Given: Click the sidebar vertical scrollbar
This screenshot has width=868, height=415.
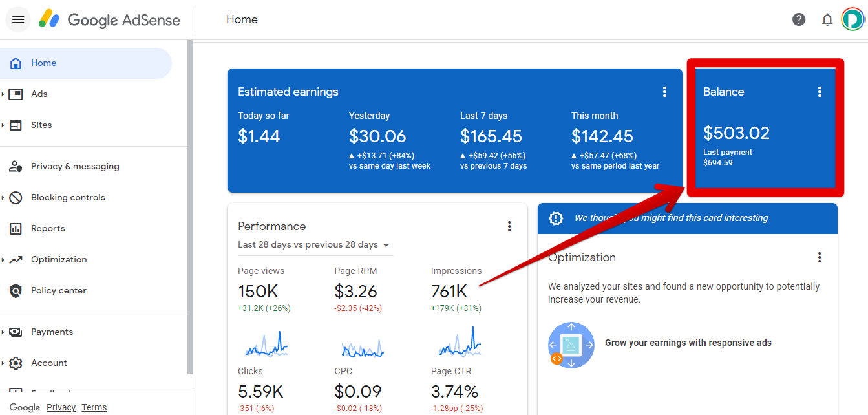Looking at the screenshot, I should click(189, 207).
